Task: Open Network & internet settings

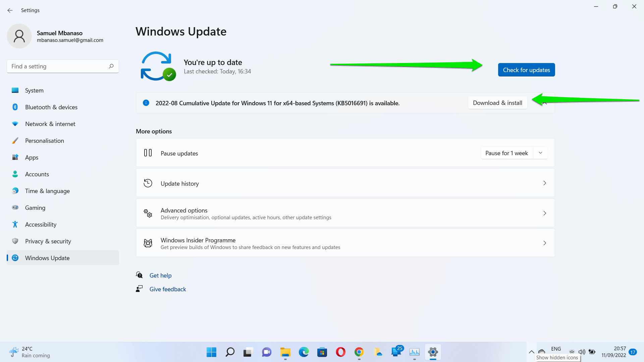Action: tap(50, 124)
